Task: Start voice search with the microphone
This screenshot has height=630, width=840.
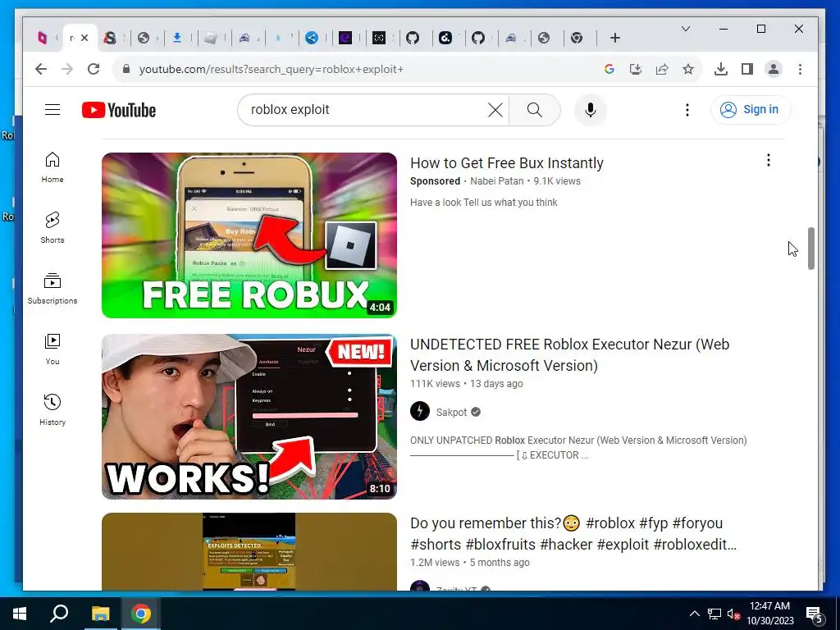Action: point(591,110)
